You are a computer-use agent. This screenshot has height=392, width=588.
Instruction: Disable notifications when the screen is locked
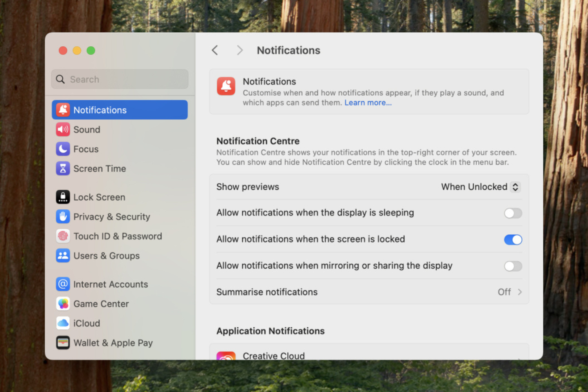pos(513,240)
